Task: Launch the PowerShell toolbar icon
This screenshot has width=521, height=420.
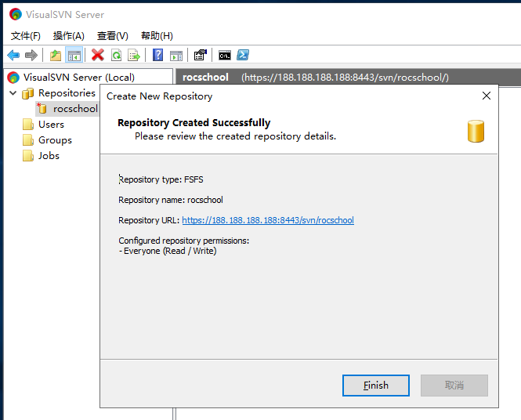Action: point(243,55)
